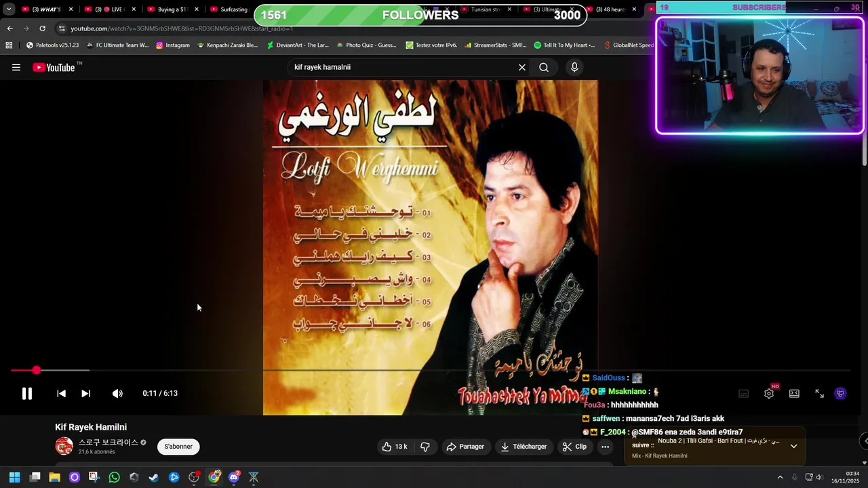Viewport: 868px width, 488px height.
Task: Open the Photo Quiz bookmark
Action: [x=366, y=45]
